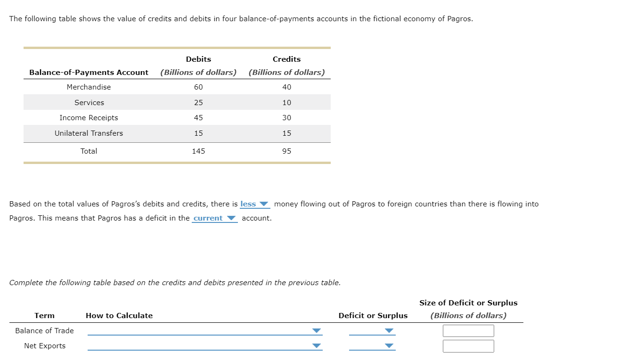644x361 pixels.
Task: Click the triangle icon on Balance of Trade calculation field
Action: click(318, 331)
